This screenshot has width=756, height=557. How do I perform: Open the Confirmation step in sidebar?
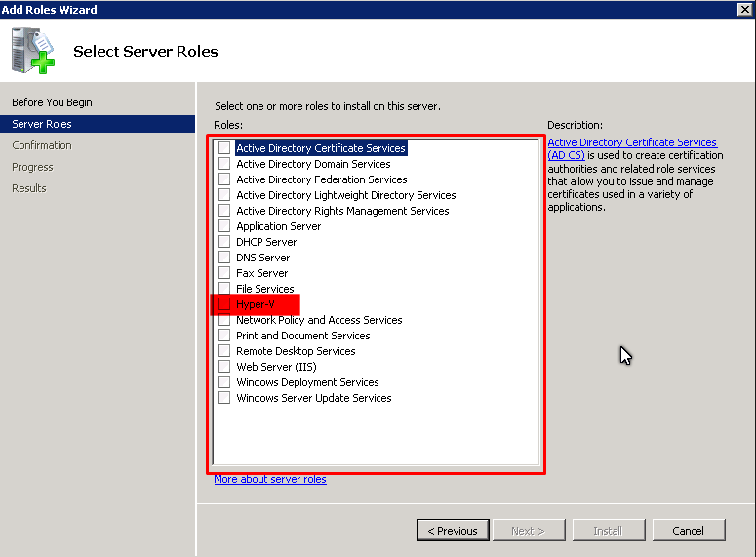pos(42,145)
